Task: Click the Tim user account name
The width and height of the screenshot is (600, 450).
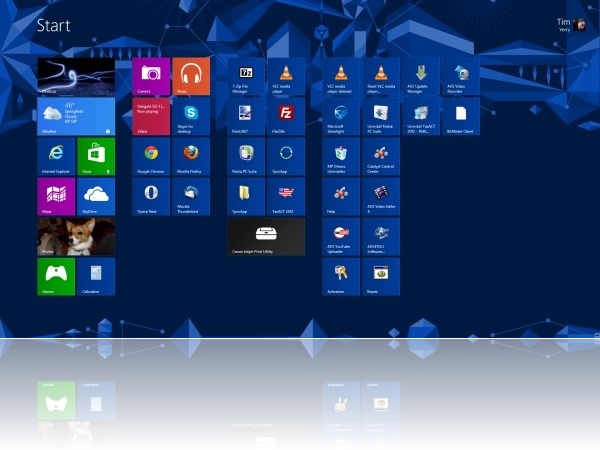Action: tap(563, 22)
